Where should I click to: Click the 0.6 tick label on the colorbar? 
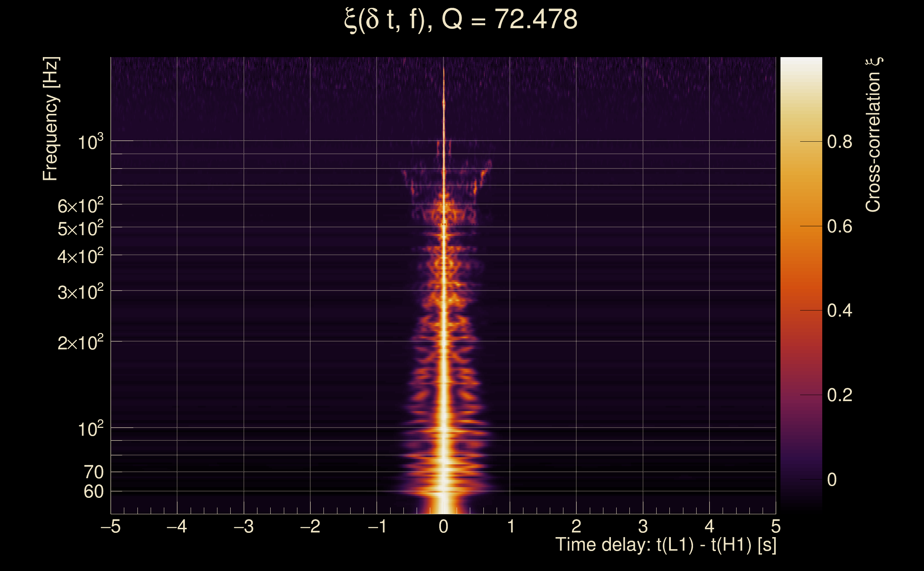point(839,227)
